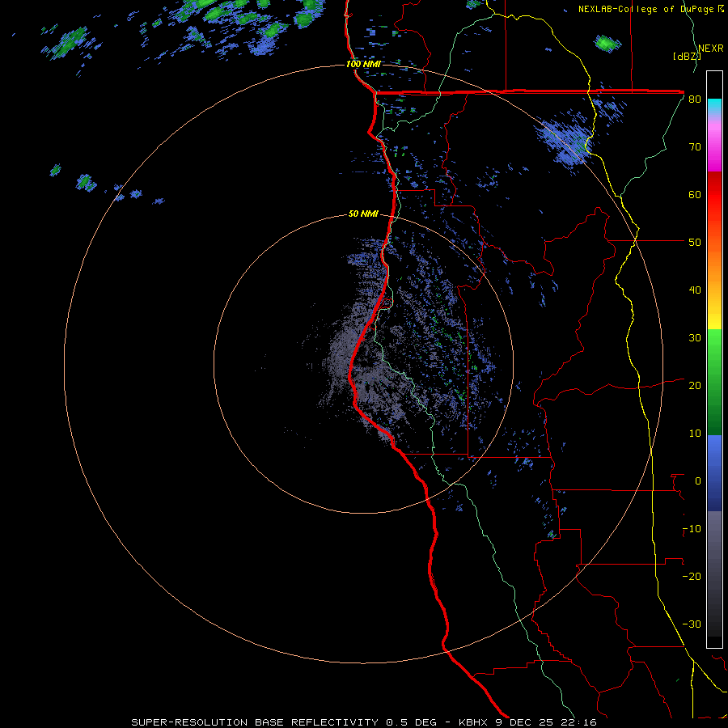Viewport: 728px width, 728px height.
Task: Click the 80 dBZ scale value
Action: [695, 99]
